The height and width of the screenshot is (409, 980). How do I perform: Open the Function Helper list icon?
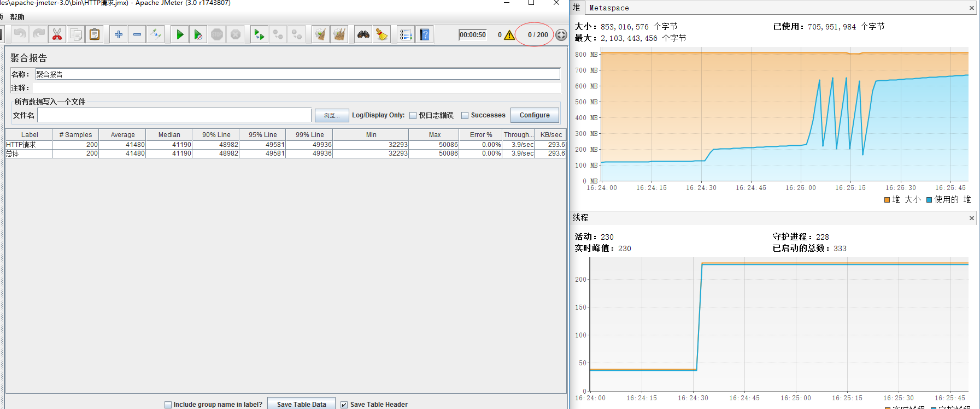406,34
